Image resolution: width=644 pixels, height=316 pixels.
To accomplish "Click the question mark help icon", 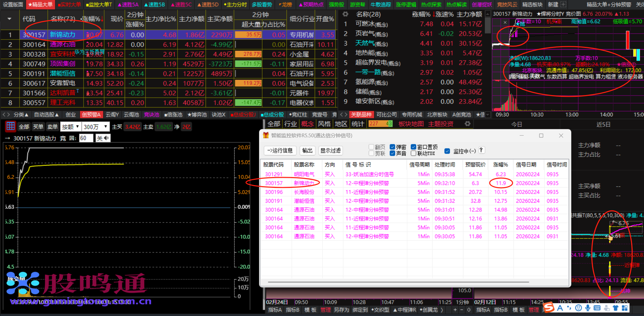I will pos(481,150).
